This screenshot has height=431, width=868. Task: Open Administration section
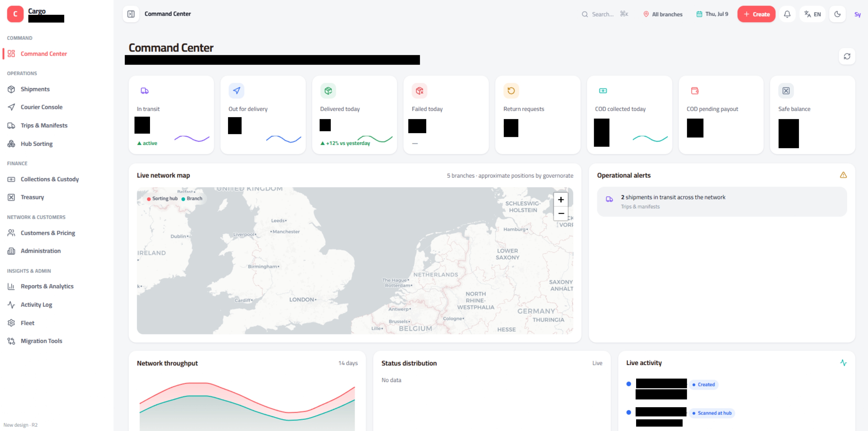click(57, 251)
